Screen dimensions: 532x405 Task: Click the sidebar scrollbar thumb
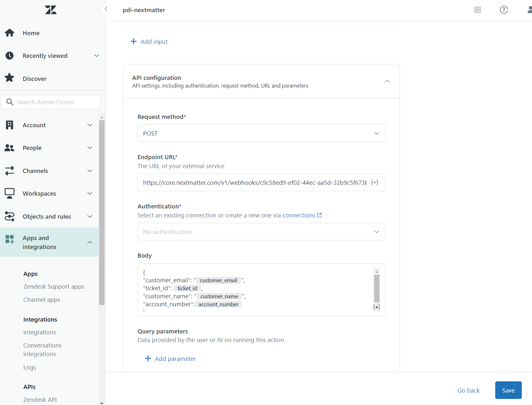click(x=102, y=213)
